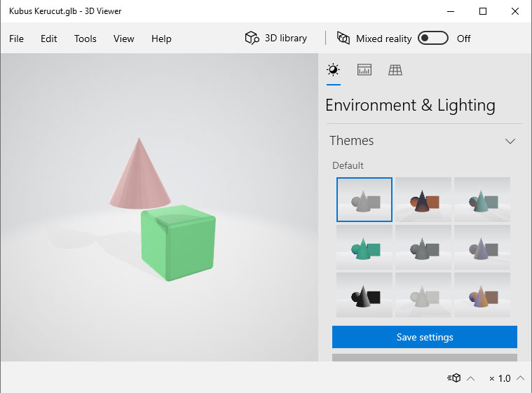The height and width of the screenshot is (393, 532).
Task: Click the 3D library cube icon
Action: 252,38
